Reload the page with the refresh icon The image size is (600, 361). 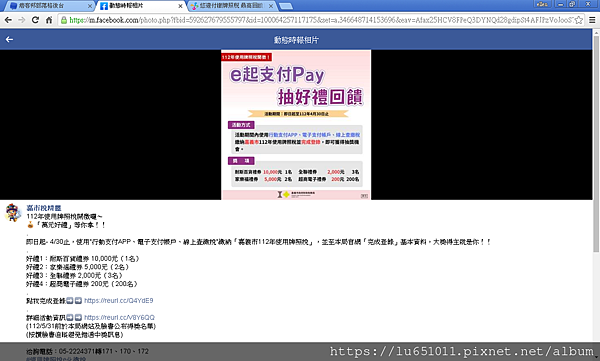tap(35, 20)
